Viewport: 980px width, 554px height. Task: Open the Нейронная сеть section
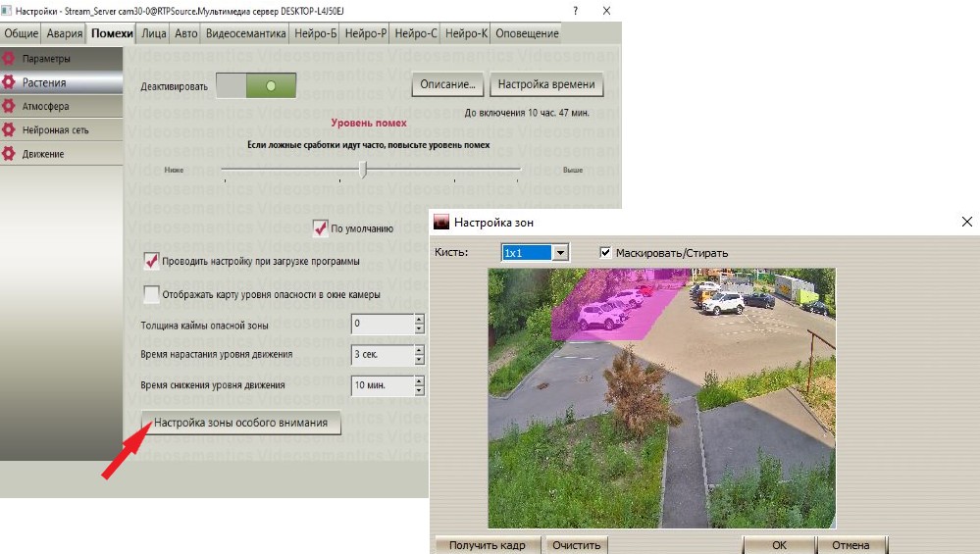(61, 129)
